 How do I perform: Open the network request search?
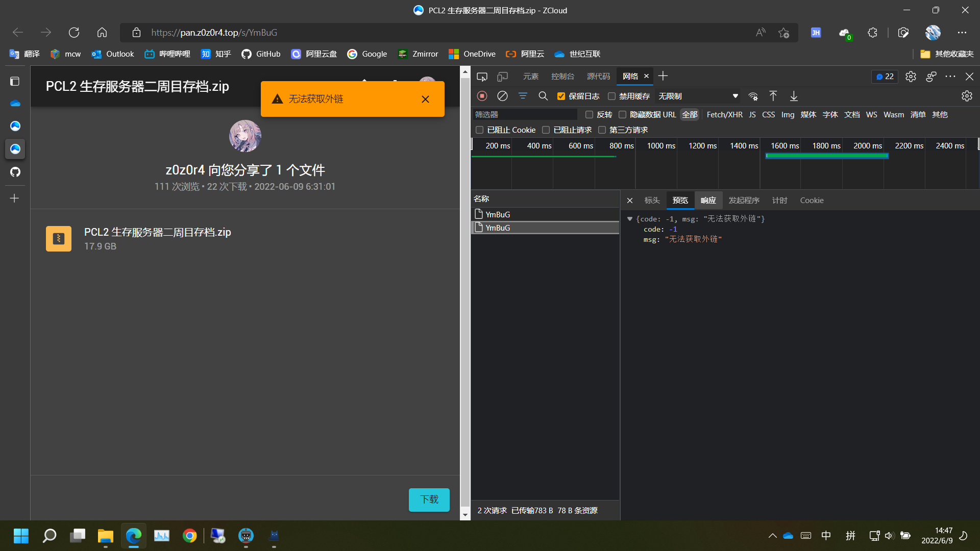[x=543, y=96]
